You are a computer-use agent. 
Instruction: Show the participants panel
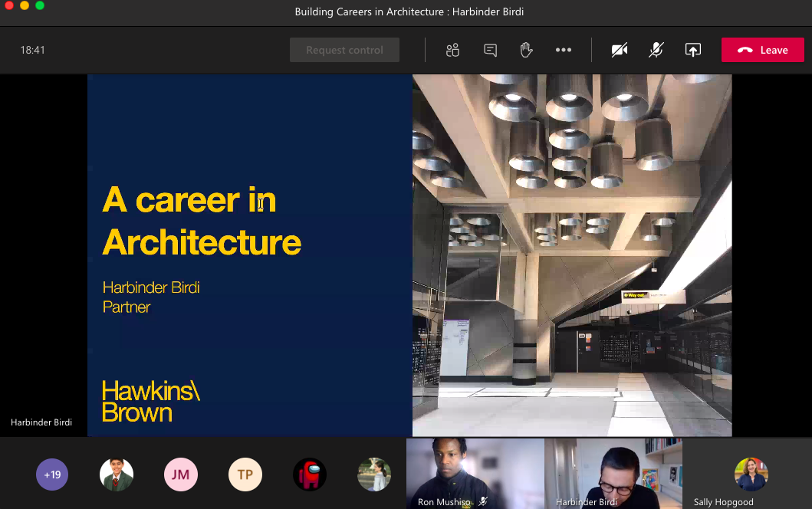tap(452, 51)
